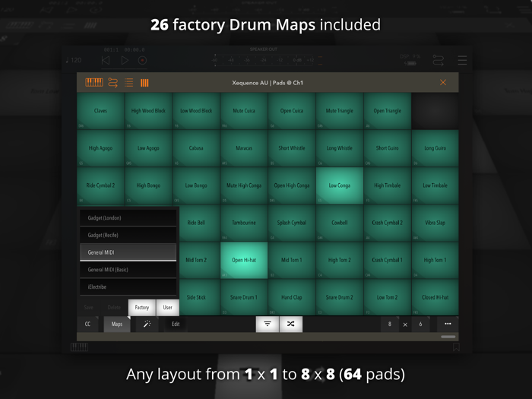This screenshot has width=532, height=399.
Task: Change the row count 6
Action: (420, 324)
